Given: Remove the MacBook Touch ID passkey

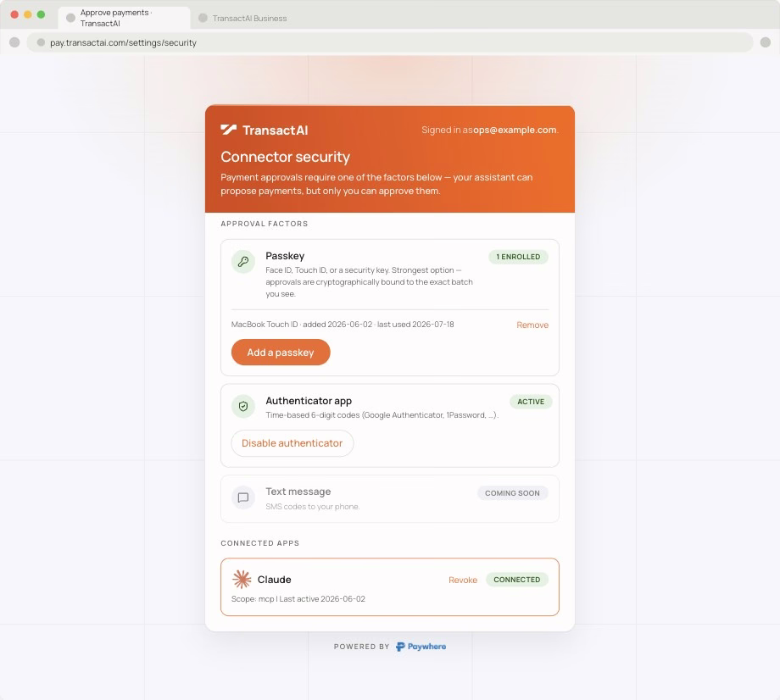Looking at the screenshot, I should click(x=532, y=325).
